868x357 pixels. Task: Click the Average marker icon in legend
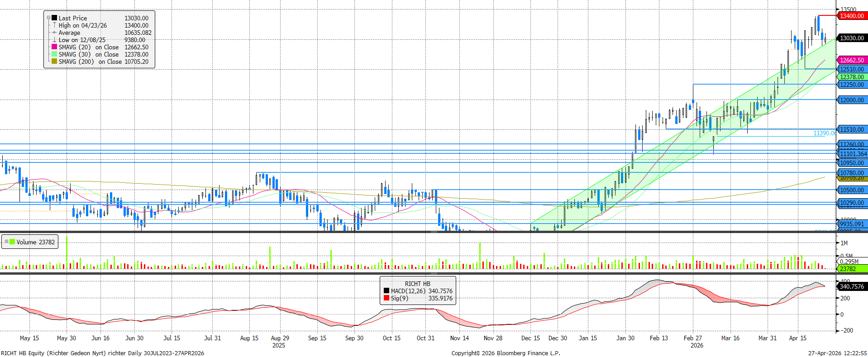(x=54, y=33)
